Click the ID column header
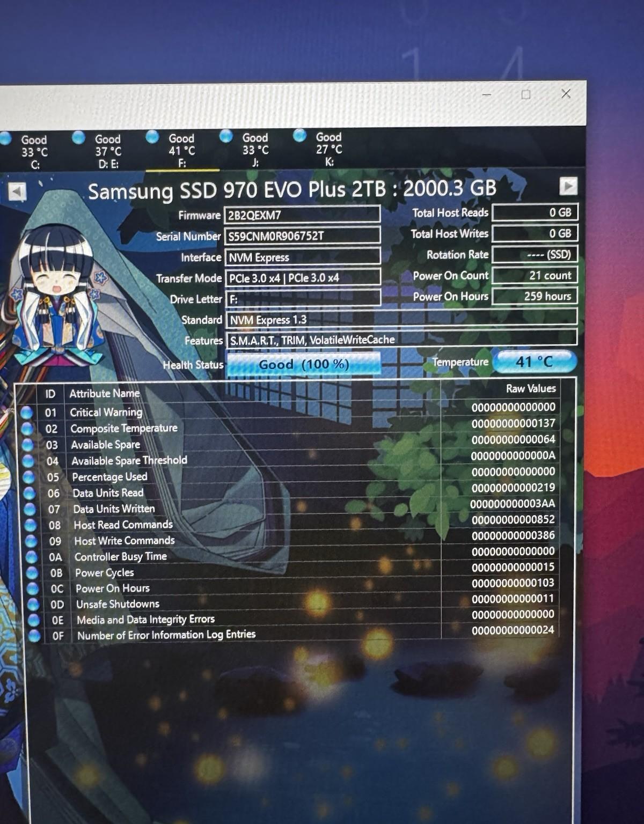The image size is (644, 824). [50, 394]
